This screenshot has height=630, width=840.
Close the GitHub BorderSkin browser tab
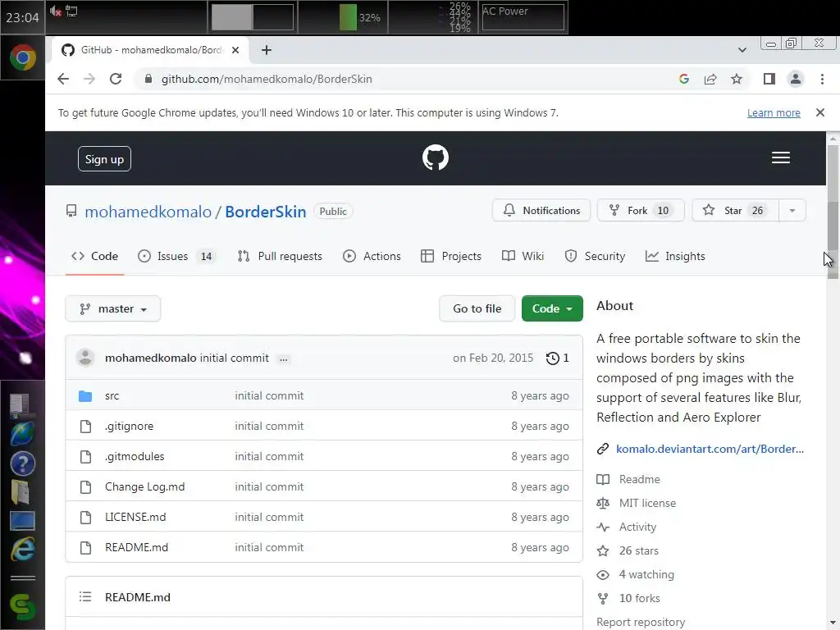(235, 50)
